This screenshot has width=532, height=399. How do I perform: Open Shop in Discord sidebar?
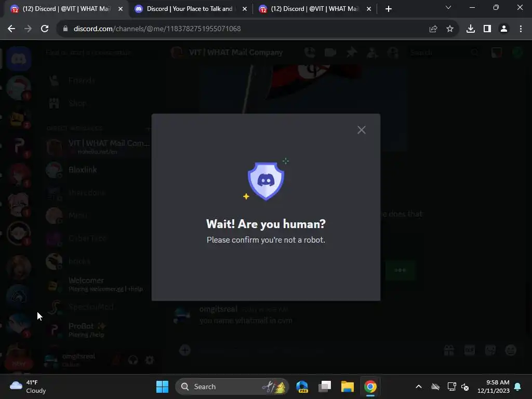pyautogui.click(x=97, y=103)
